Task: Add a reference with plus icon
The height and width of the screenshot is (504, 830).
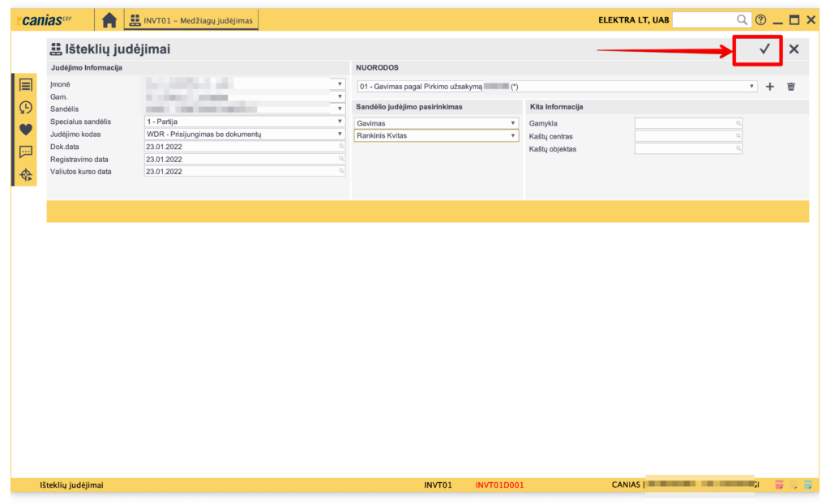Action: click(x=770, y=87)
